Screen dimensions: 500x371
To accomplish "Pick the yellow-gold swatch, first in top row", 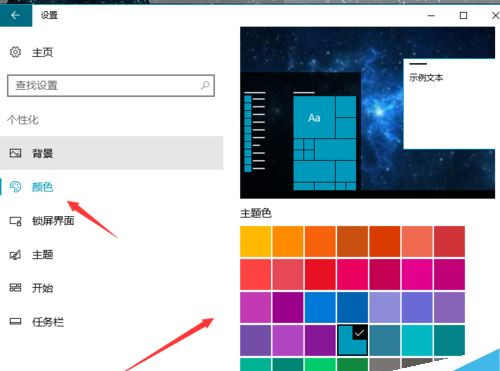I will [255, 242].
